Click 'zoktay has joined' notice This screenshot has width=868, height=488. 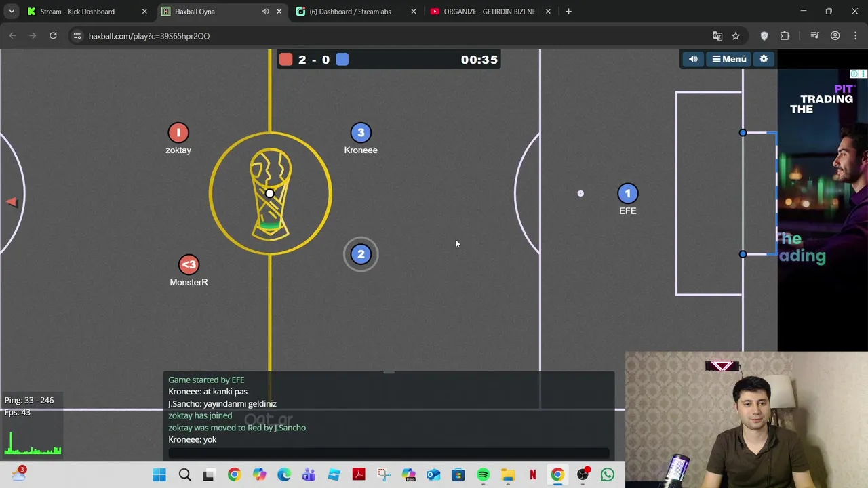point(200,415)
